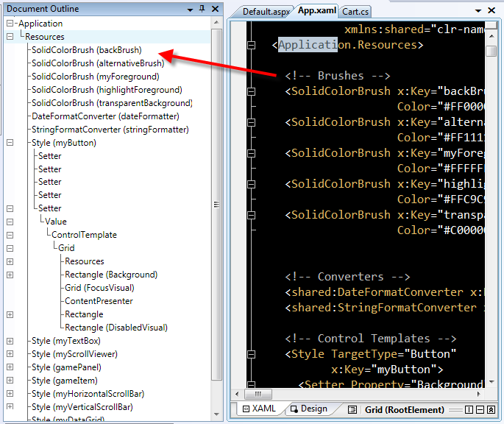This screenshot has width=504, height=424.
Task: Close the Document Outline panel
Action: pyautogui.click(x=215, y=9)
